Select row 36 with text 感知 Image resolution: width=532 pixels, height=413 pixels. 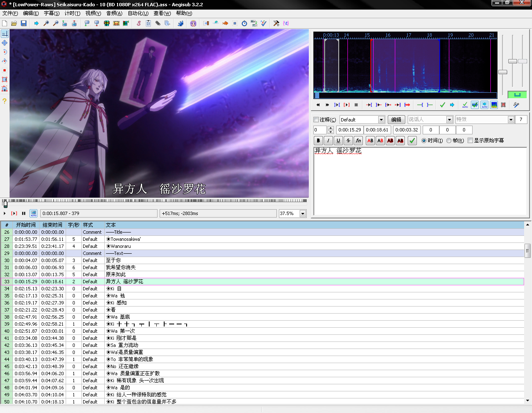pos(262,303)
